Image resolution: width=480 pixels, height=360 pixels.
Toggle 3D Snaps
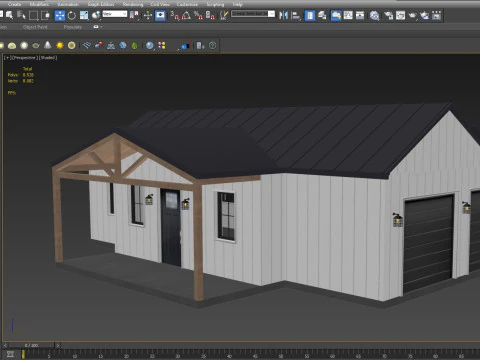[x=174, y=15]
